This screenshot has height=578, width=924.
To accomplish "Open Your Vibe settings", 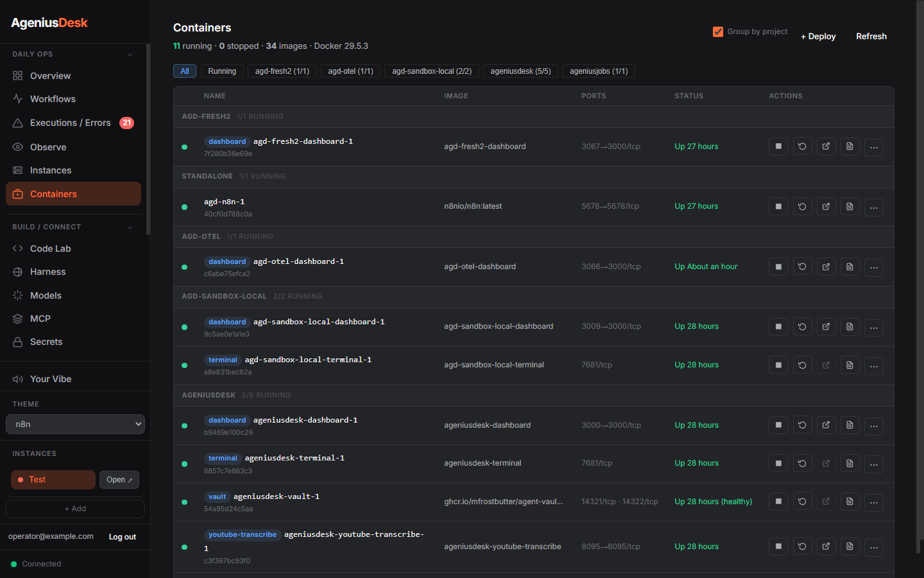I will 73,379.
